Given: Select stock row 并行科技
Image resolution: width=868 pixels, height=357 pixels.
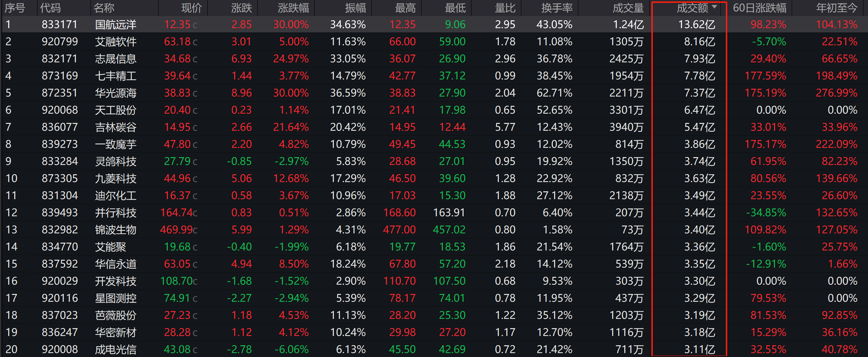Looking at the screenshot, I should click(434, 213).
